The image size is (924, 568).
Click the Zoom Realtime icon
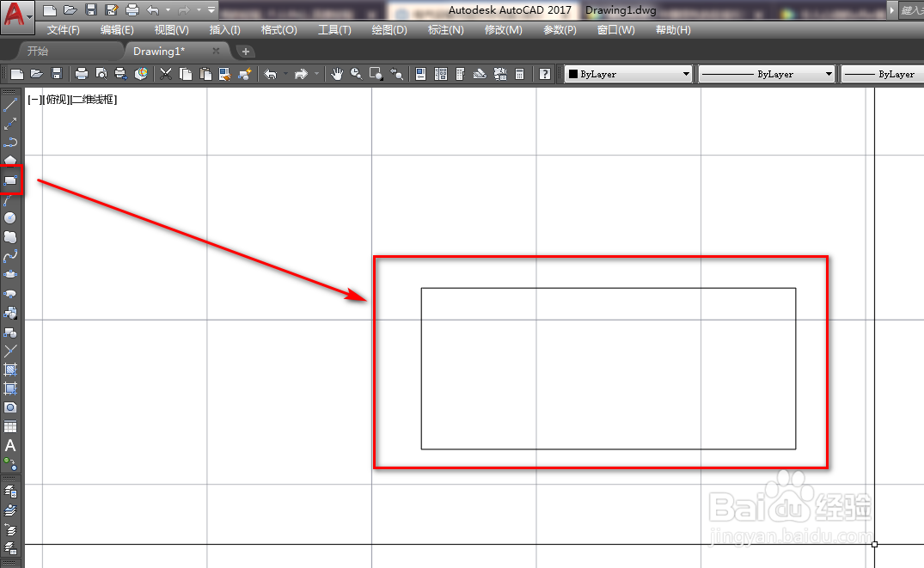click(x=356, y=74)
